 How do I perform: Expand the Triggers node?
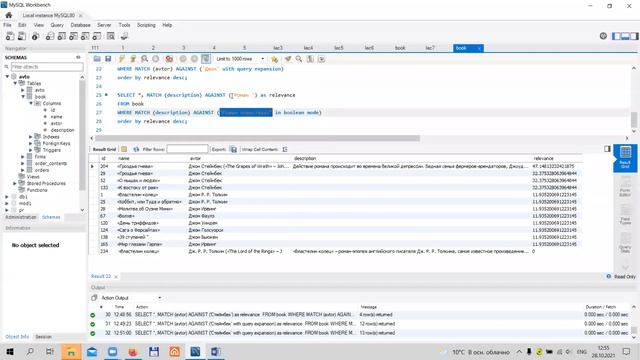tap(31, 150)
